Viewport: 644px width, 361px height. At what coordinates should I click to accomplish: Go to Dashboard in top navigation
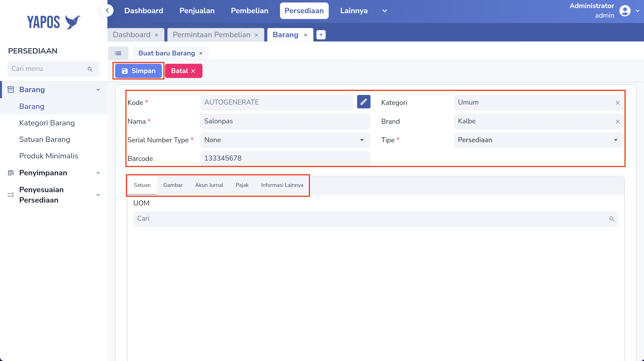(x=144, y=11)
